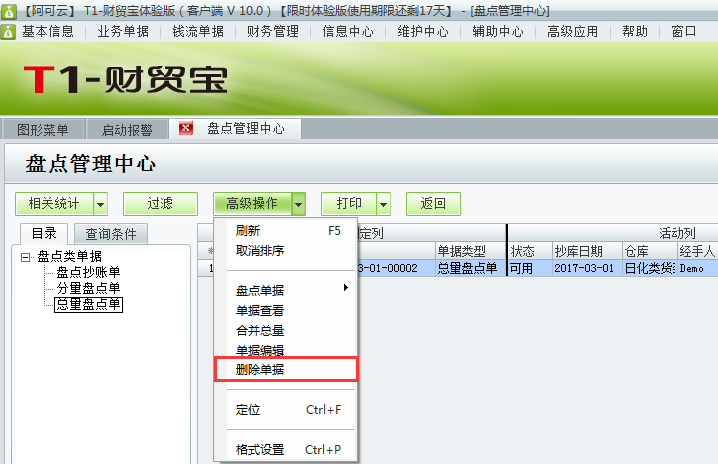Choose 定位 from the menu
The height and width of the screenshot is (464, 718).
[x=286, y=410]
